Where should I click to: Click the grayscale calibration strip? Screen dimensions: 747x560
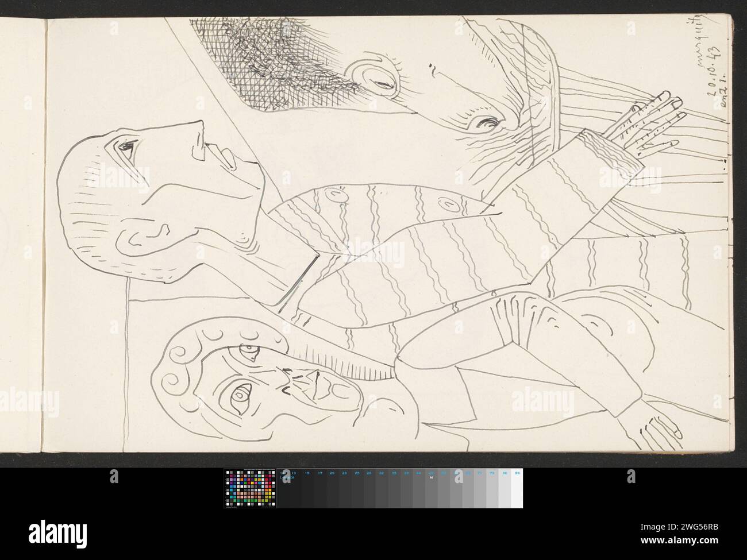[401, 488]
